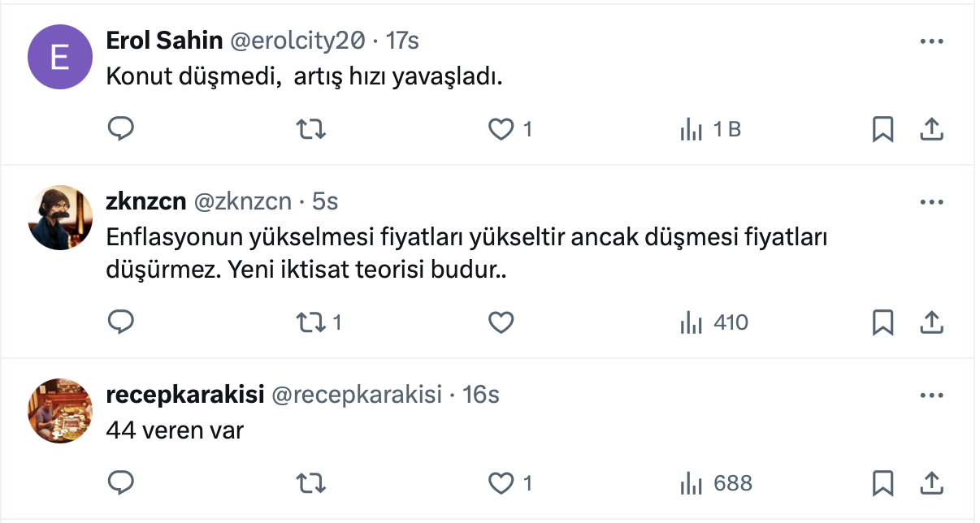This screenshot has height=523, width=980.
Task: Open more options on zknzcn's tweet
Action: [x=931, y=201]
